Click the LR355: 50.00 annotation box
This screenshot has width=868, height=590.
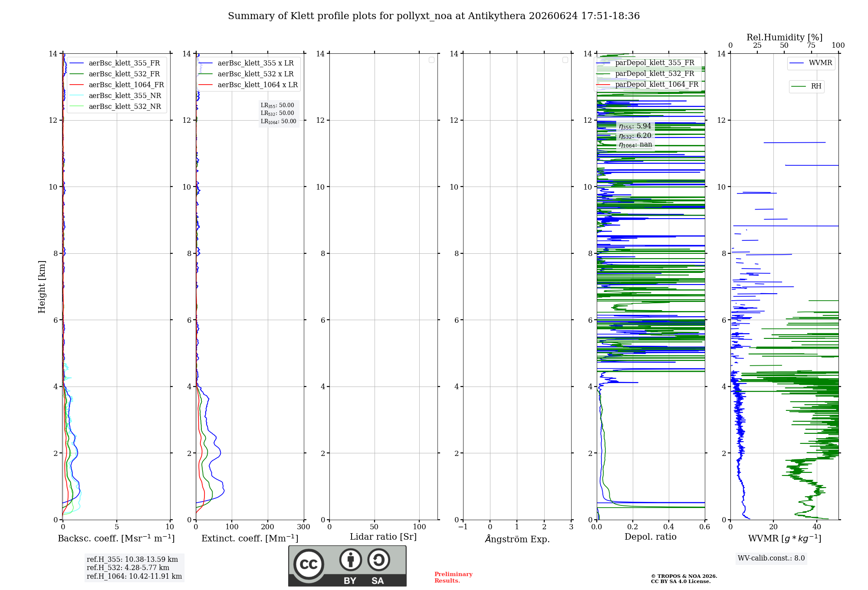(x=279, y=113)
